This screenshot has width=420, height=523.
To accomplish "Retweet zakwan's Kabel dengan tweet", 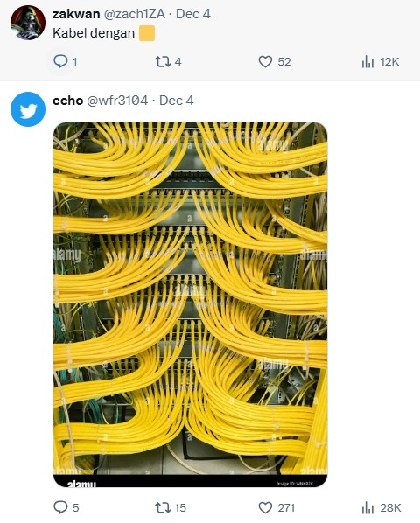I will tap(163, 62).
